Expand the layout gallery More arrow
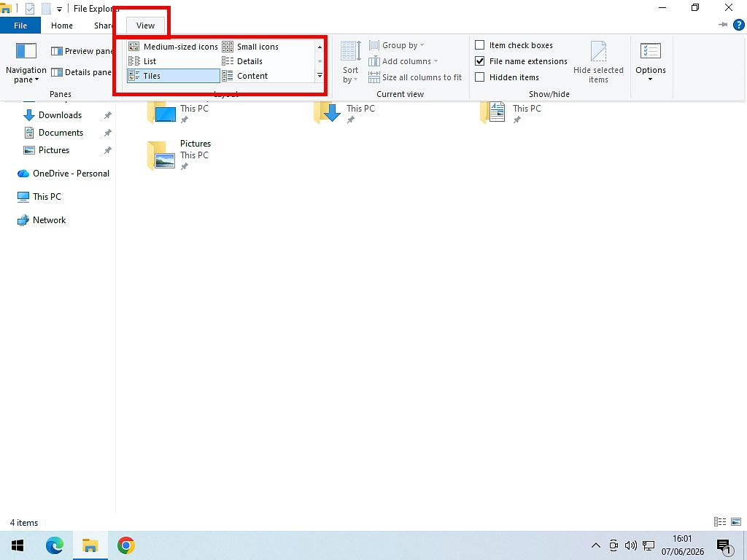Viewport: 747px width, 560px height. pyautogui.click(x=320, y=76)
